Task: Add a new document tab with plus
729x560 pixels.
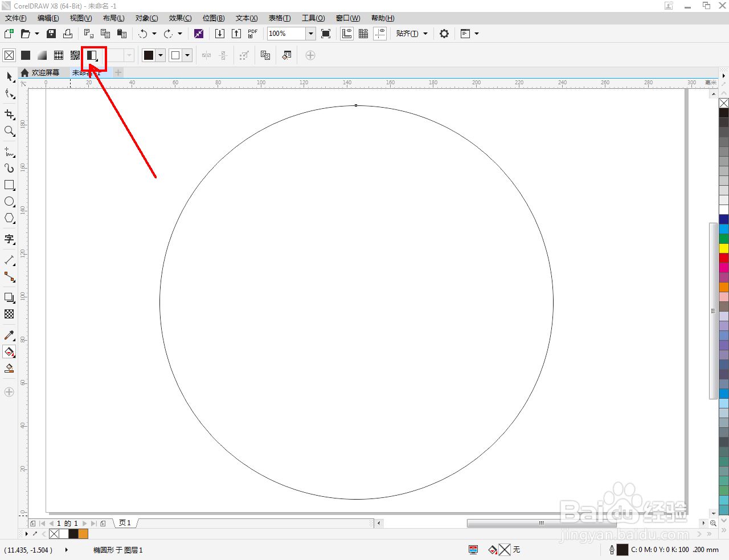Action: [x=118, y=72]
